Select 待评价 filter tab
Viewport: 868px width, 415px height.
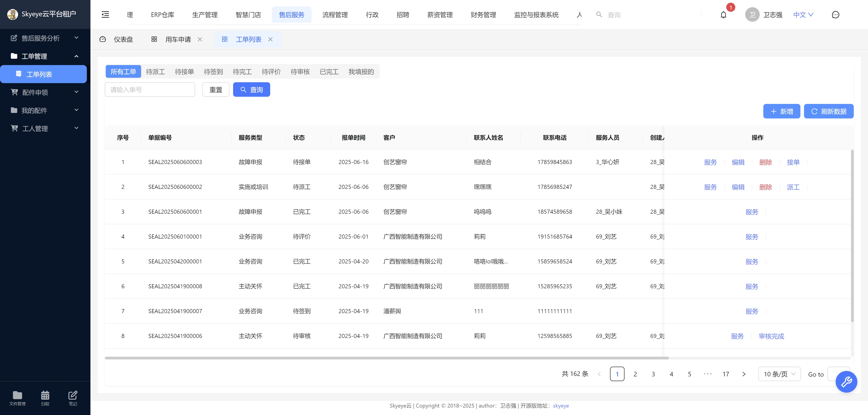point(271,72)
